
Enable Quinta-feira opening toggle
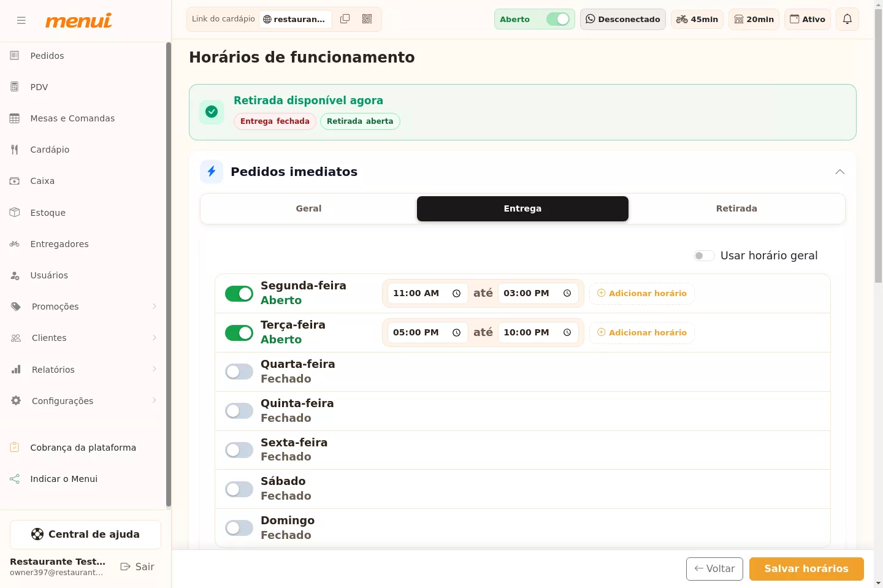pos(239,411)
